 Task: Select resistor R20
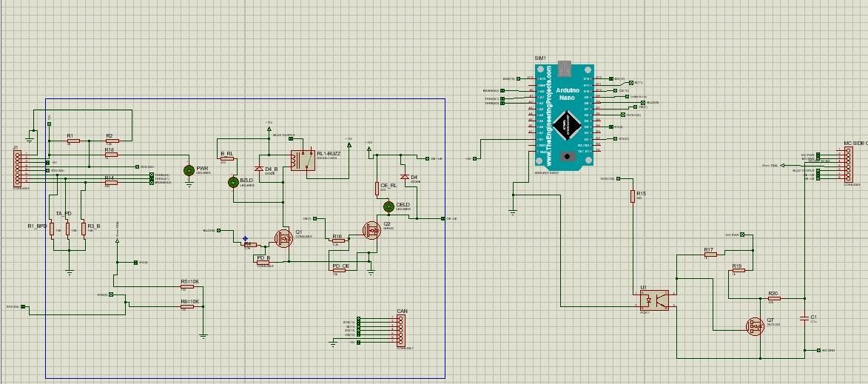[774, 298]
